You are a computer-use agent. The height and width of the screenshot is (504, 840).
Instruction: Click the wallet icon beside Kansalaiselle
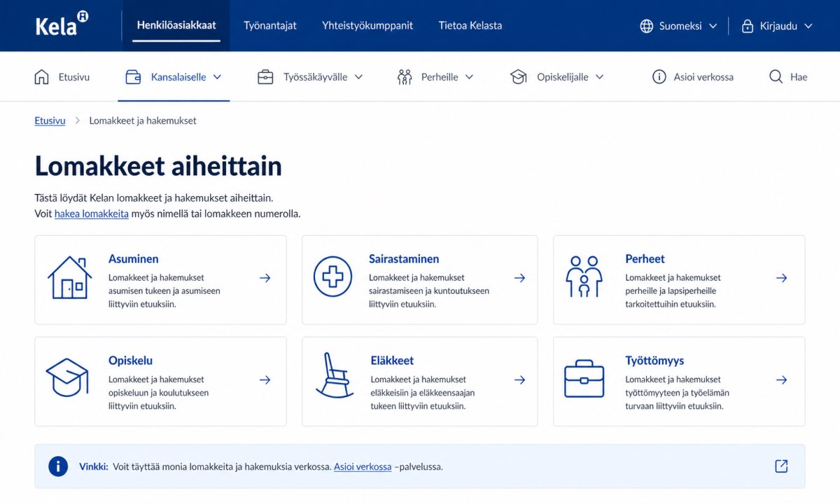(x=133, y=77)
